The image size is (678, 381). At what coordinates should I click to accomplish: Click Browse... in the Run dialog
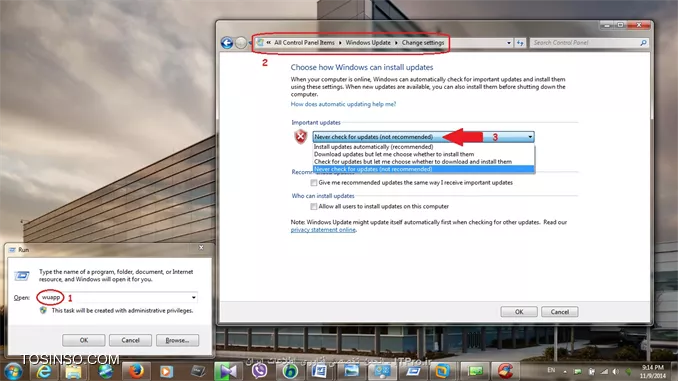pos(177,340)
